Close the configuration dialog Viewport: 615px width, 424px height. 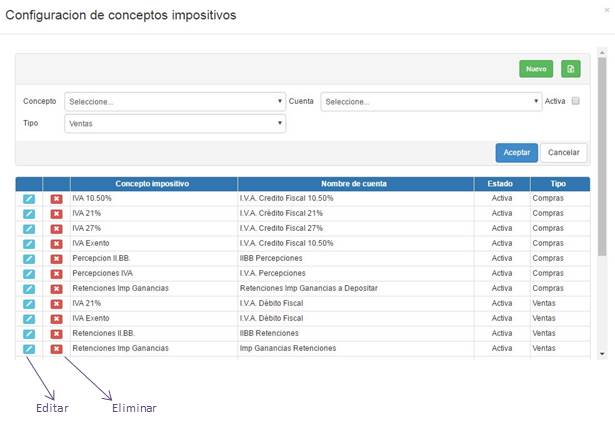(607, 9)
